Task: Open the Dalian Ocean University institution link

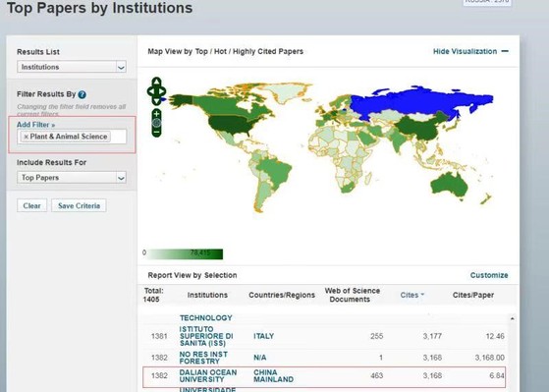Action: point(208,376)
